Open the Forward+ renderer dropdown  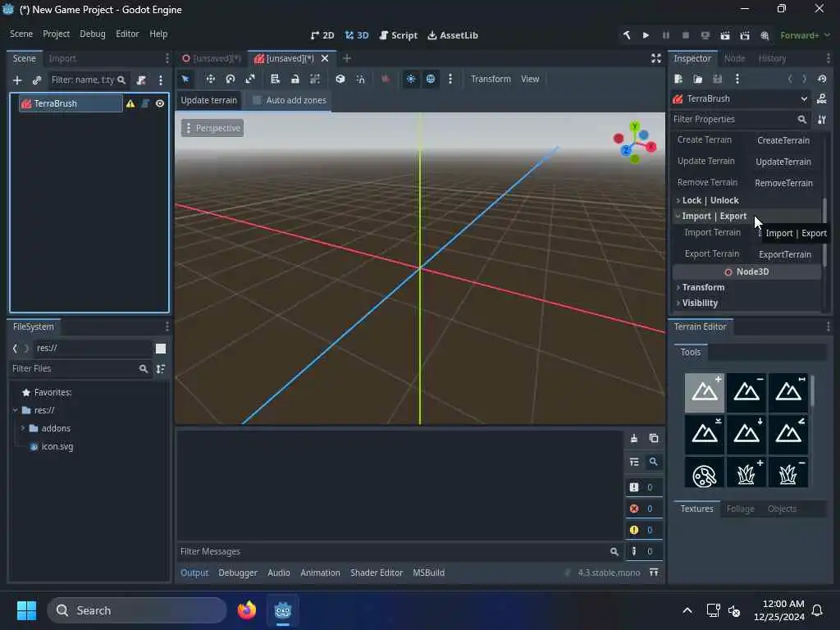[806, 35]
